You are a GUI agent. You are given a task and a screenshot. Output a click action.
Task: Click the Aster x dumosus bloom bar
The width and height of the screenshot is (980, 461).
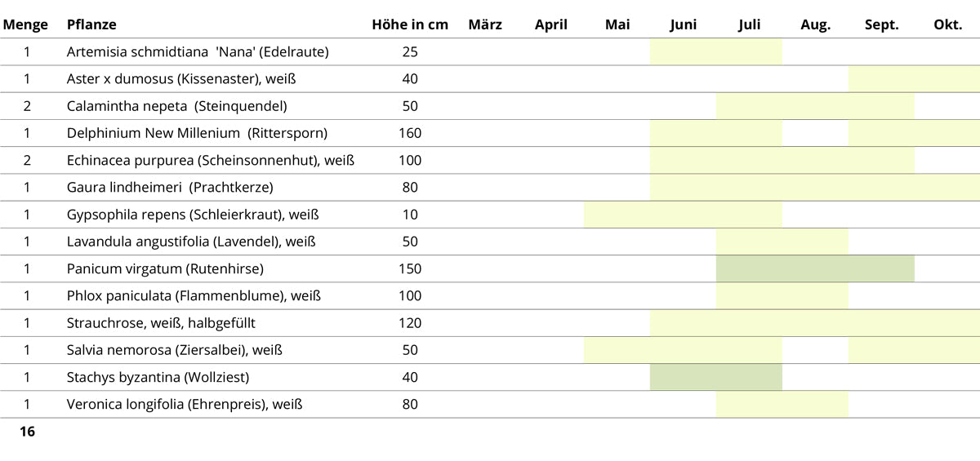click(x=914, y=79)
